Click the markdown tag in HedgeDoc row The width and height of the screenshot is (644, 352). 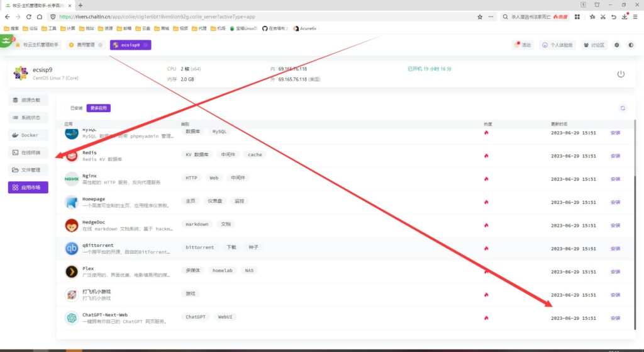pos(197,224)
